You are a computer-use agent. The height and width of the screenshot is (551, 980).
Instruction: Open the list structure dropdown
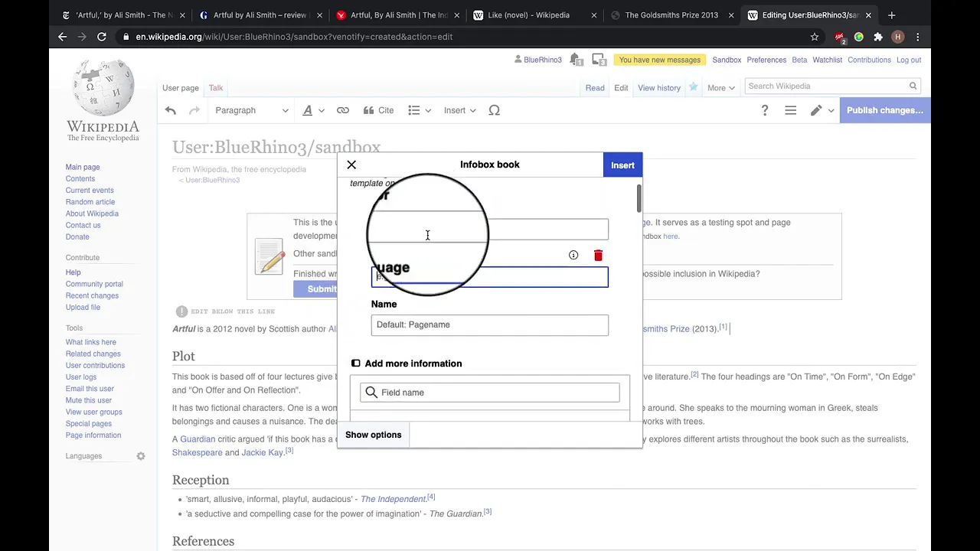[420, 110]
